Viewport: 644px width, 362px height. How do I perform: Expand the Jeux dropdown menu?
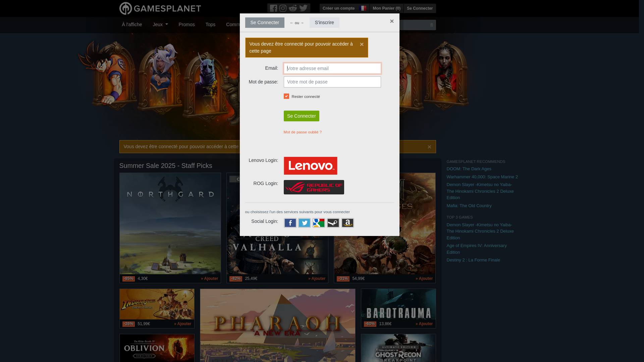coord(160,24)
